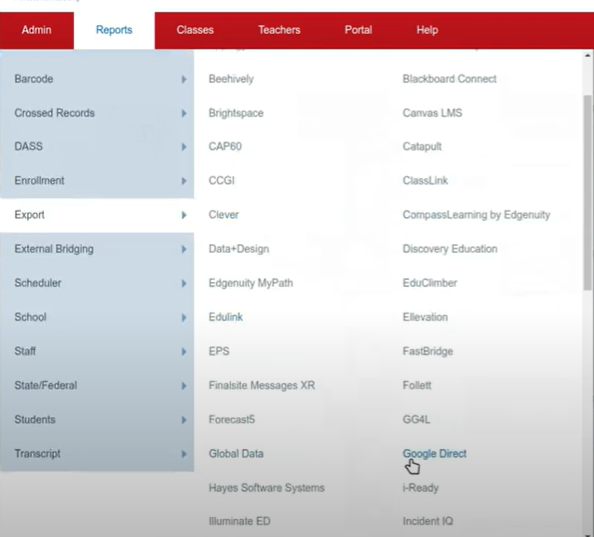Screen dimensions: 594x537
Task: Choose Scheduler menu item
Action: (x=97, y=283)
